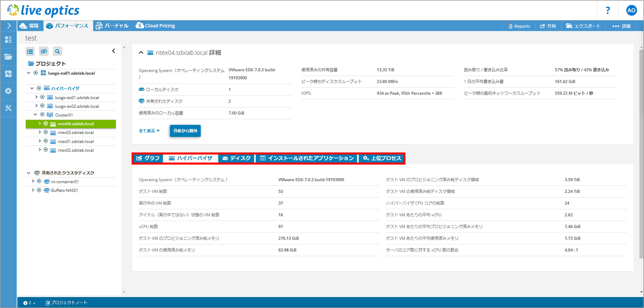The height and width of the screenshot is (308, 644).
Task: Open the performance monitor icon in sidebar
Action: tap(8, 74)
